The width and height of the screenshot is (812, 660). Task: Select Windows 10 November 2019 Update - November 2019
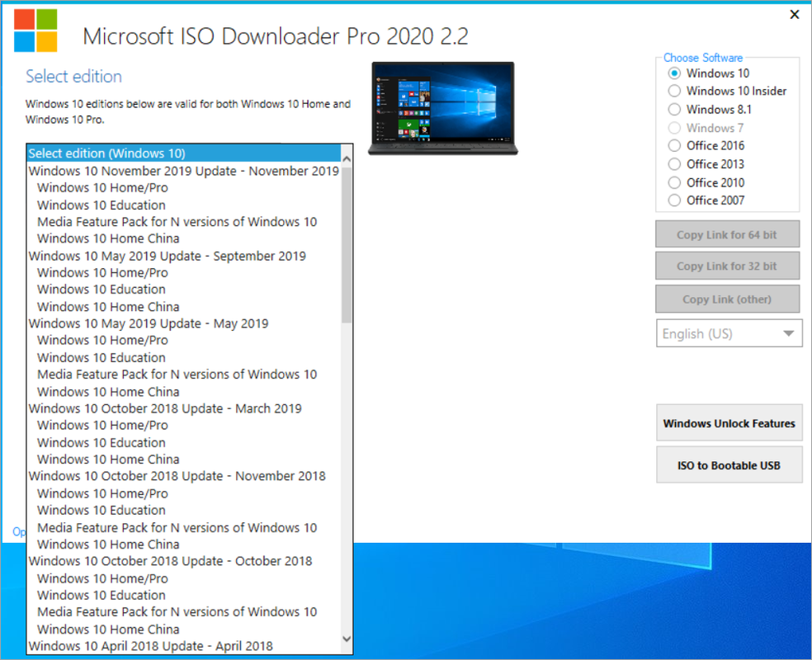184,171
